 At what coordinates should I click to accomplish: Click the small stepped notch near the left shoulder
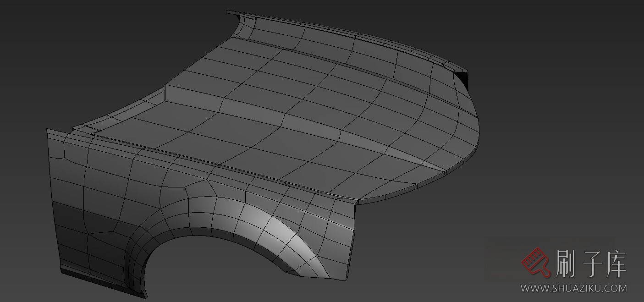click(x=87, y=131)
